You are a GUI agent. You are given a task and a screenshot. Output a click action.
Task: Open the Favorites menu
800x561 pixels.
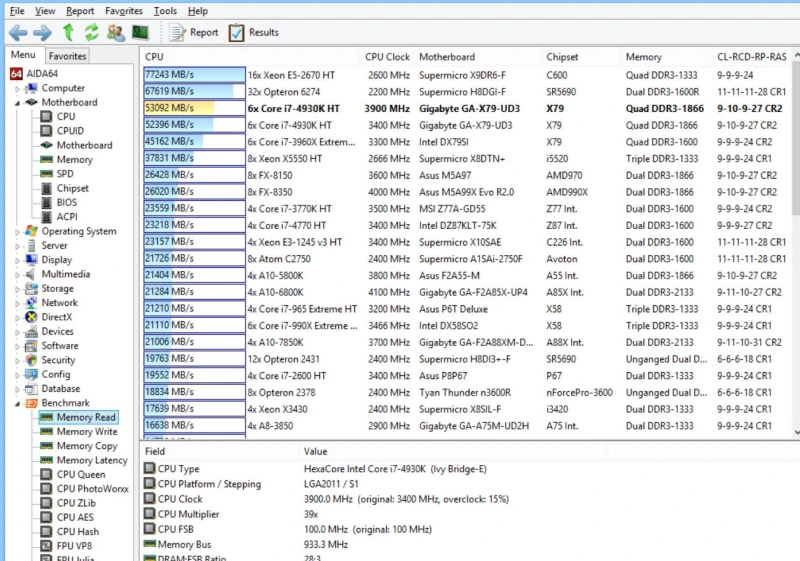124,11
